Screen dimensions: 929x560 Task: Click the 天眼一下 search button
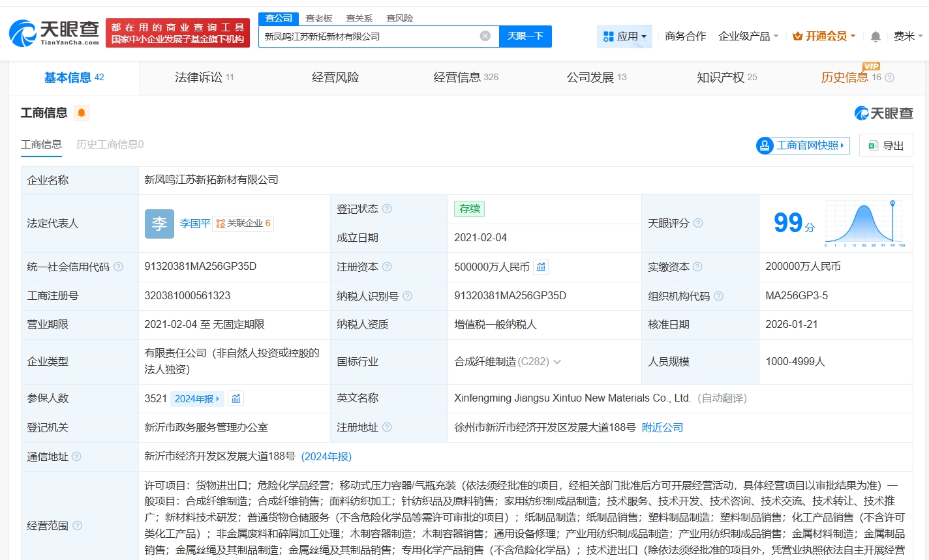(x=525, y=37)
